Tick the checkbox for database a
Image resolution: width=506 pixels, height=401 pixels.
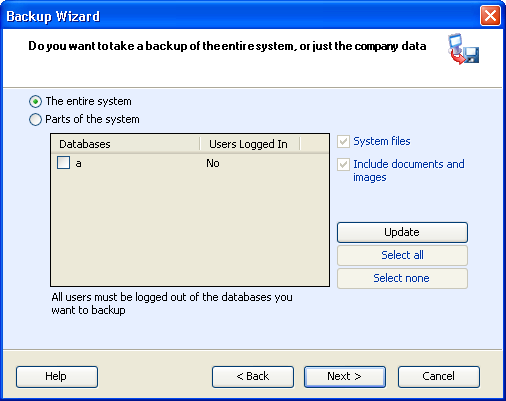[63, 163]
